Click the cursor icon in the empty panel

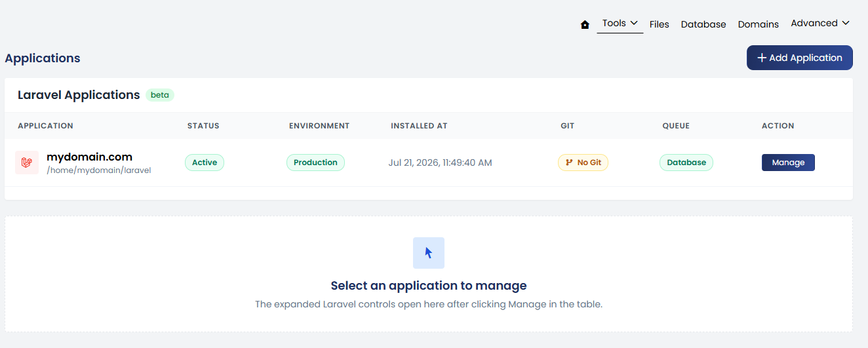[429, 253]
